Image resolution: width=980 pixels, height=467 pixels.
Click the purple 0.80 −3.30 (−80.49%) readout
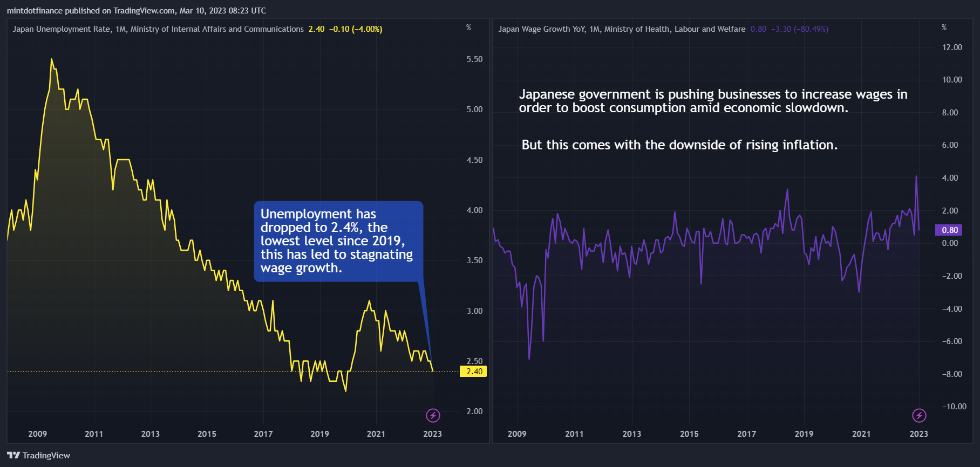tap(789, 29)
